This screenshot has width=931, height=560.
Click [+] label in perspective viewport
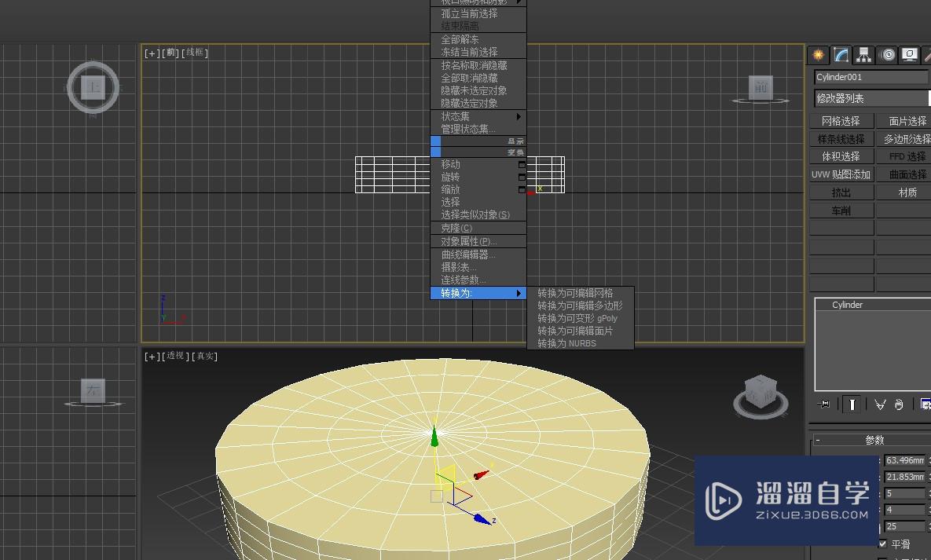(x=152, y=357)
